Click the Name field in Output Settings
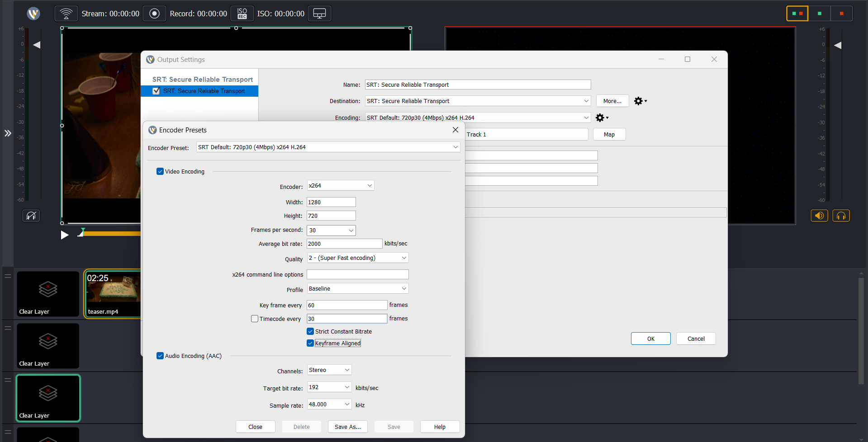 pos(478,85)
